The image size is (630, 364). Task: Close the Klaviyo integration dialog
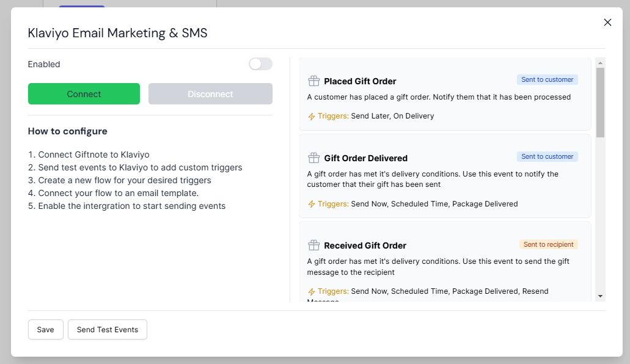coord(607,23)
